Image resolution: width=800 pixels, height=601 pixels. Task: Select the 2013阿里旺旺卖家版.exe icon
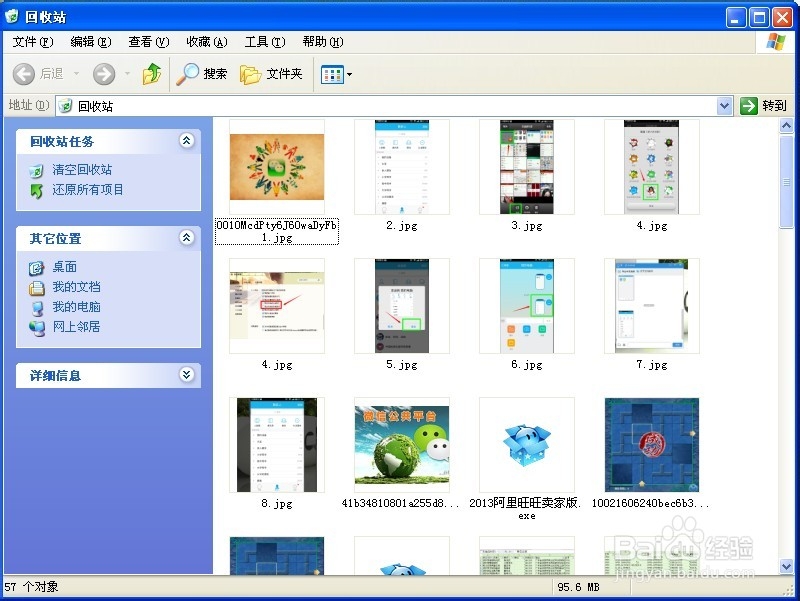click(x=527, y=445)
